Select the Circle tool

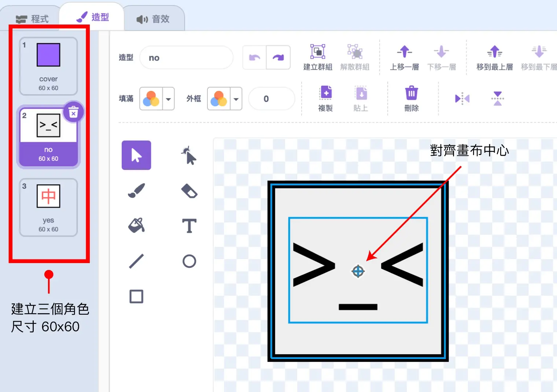(x=189, y=261)
